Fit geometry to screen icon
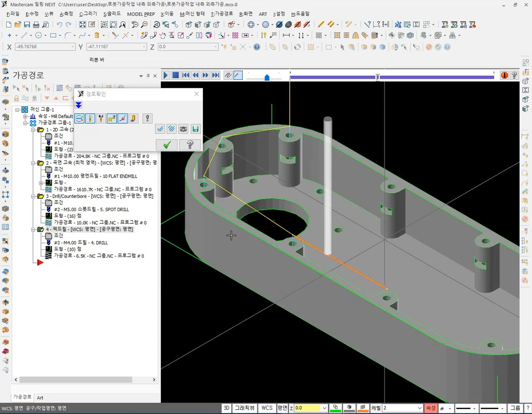Image resolution: width=532 pixels, height=414 pixels. point(82,24)
